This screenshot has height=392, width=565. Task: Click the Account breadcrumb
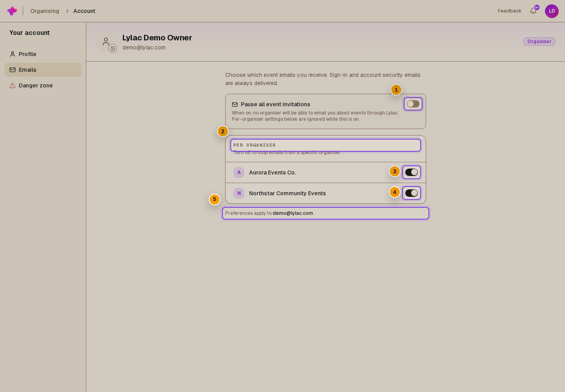pyautogui.click(x=84, y=11)
